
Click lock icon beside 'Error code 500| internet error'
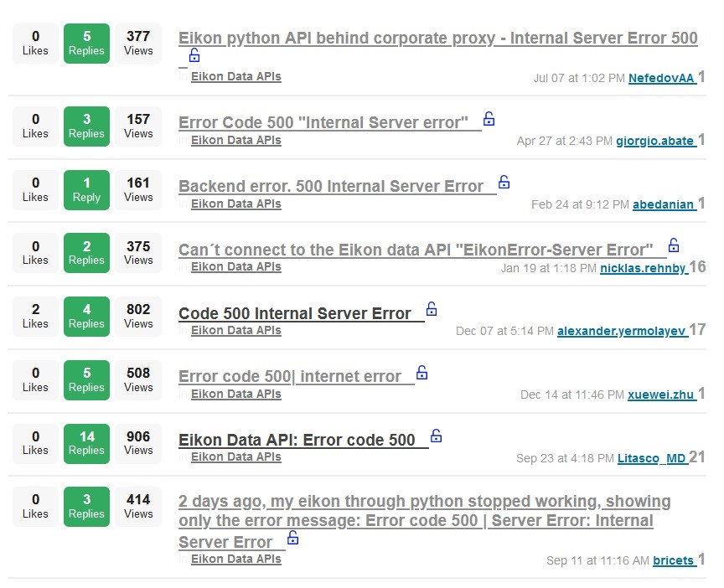[422, 373]
